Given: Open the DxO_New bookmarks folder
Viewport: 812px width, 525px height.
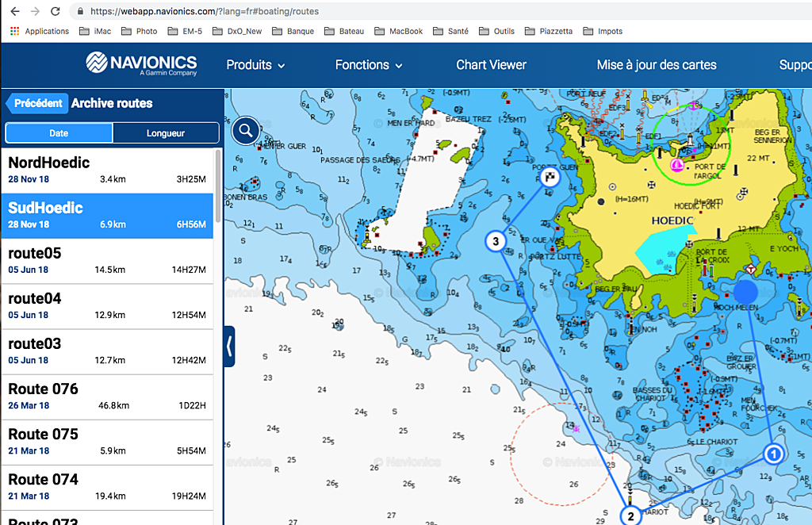Looking at the screenshot, I should [237, 31].
